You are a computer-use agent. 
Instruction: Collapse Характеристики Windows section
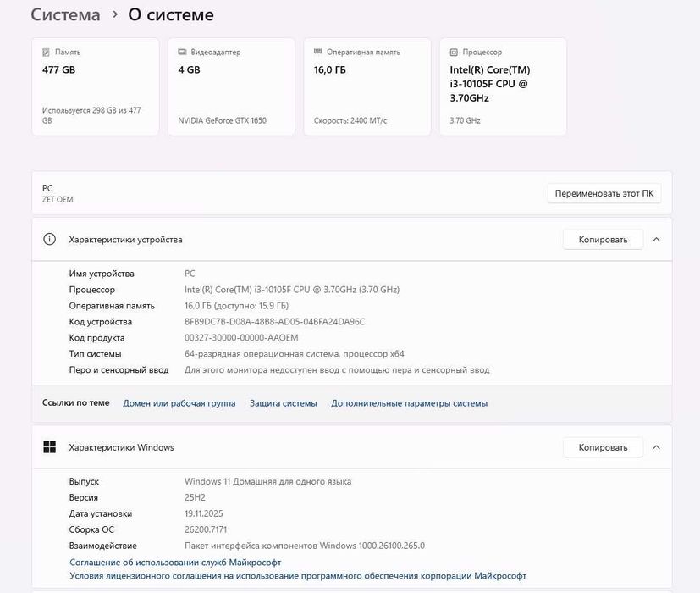tap(656, 447)
